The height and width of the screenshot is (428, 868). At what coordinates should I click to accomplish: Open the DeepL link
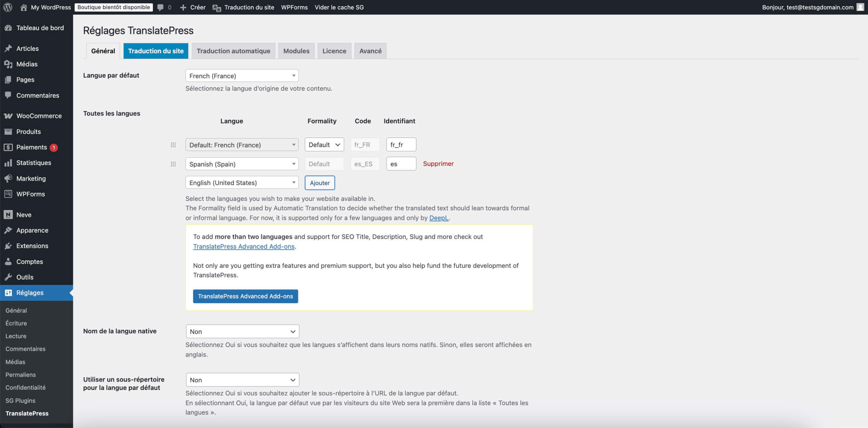point(439,218)
